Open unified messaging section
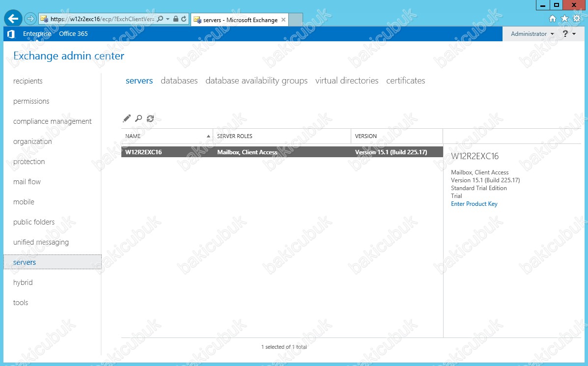 (41, 242)
